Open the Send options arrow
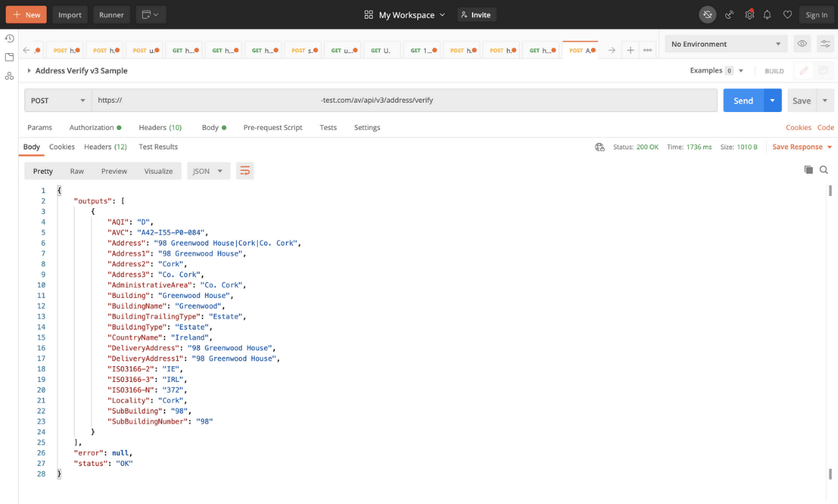The height and width of the screenshot is (504, 838). pyautogui.click(x=772, y=101)
